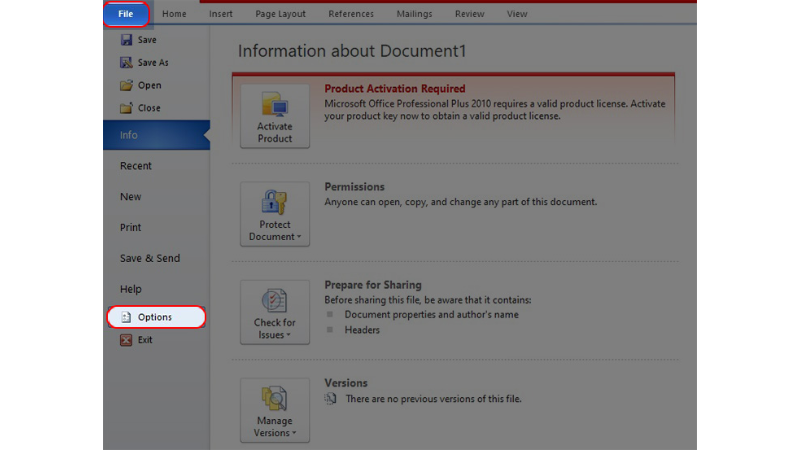Click the Product Activation Required heading
800x450 pixels.
395,89
